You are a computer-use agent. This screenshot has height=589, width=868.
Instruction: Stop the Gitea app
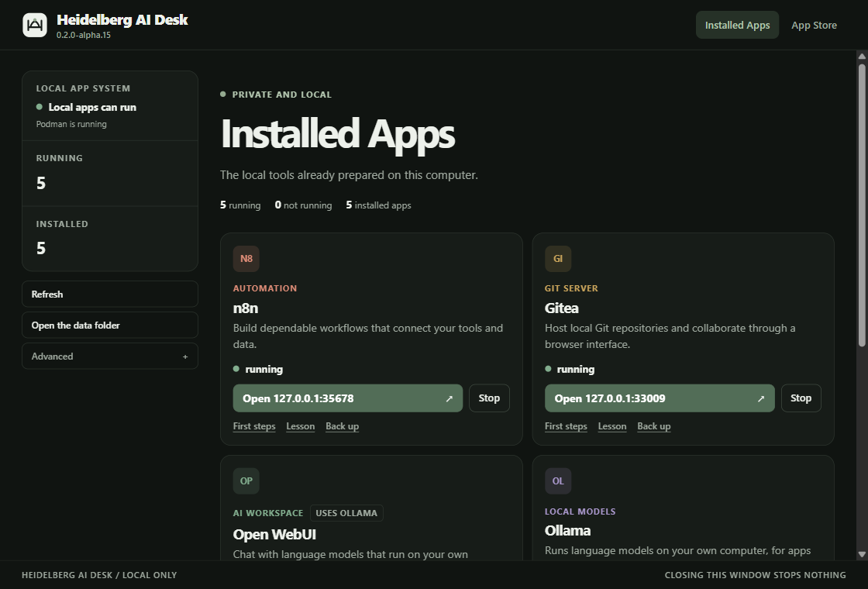click(x=801, y=398)
